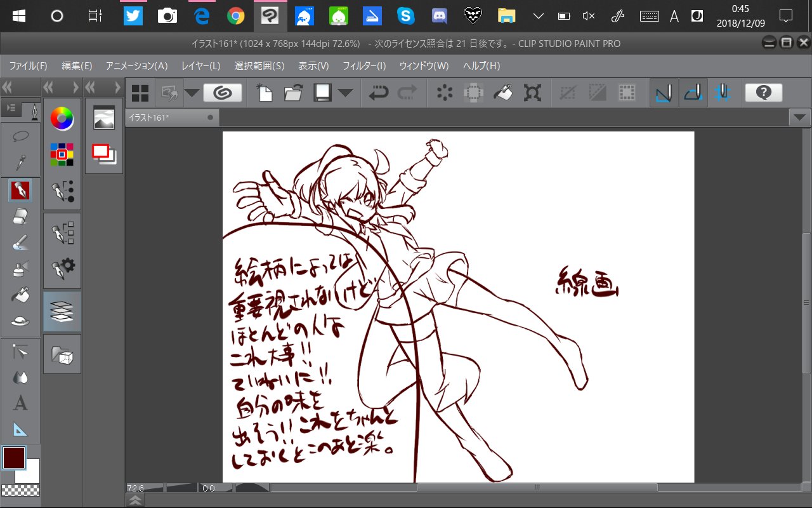
Task: Open the Sub View palette icon
Action: pos(103,153)
